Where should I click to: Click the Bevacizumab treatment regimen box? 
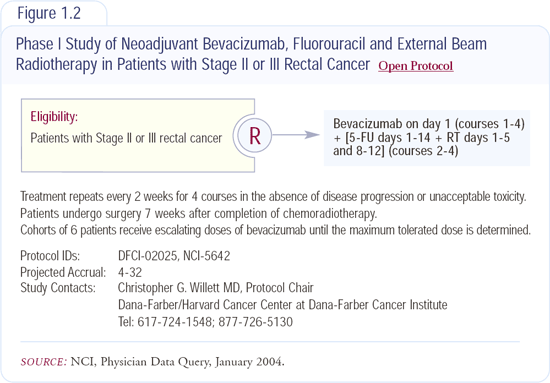(x=427, y=137)
